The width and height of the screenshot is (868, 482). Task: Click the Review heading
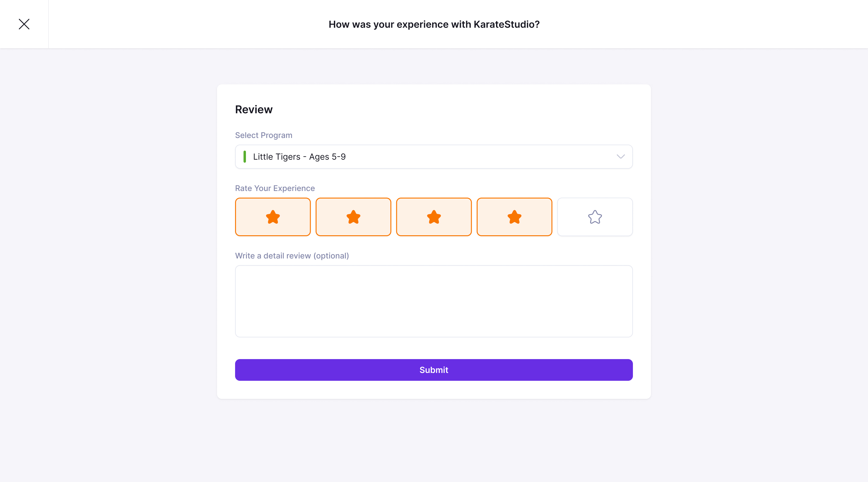coord(254,109)
